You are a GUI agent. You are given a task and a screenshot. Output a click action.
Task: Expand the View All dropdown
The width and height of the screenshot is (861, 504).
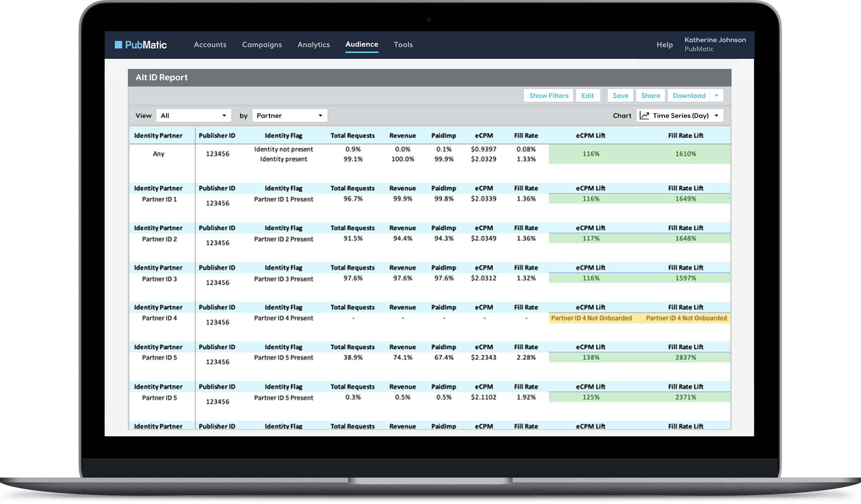[x=194, y=116]
